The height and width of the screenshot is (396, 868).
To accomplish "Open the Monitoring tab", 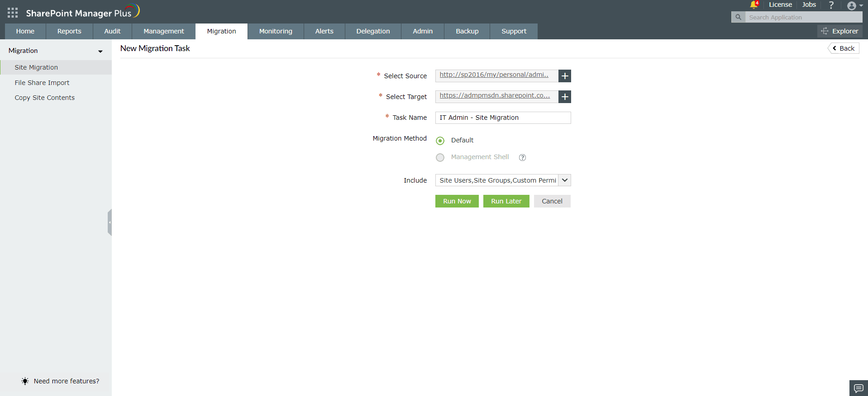I will [276, 31].
